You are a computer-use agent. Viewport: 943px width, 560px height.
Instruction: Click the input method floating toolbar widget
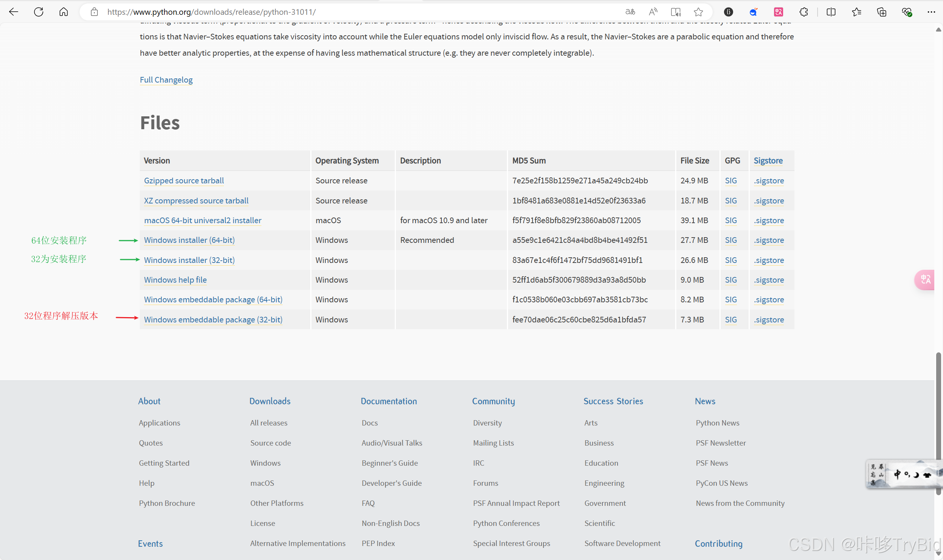tap(904, 474)
